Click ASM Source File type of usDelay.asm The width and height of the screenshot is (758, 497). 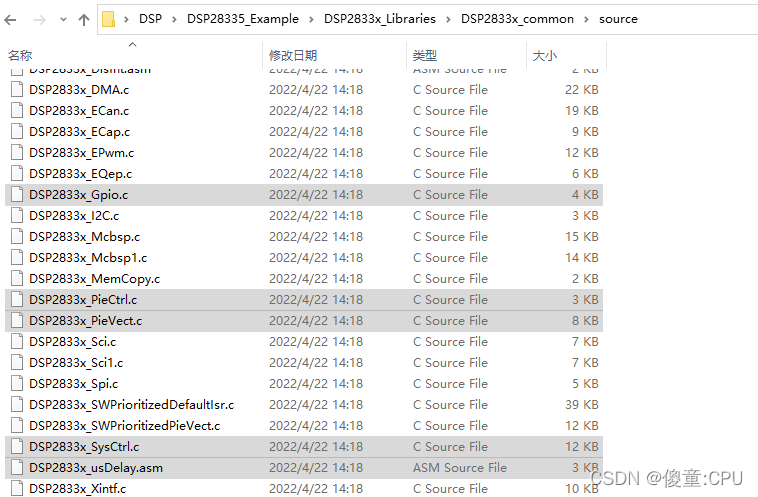459,468
